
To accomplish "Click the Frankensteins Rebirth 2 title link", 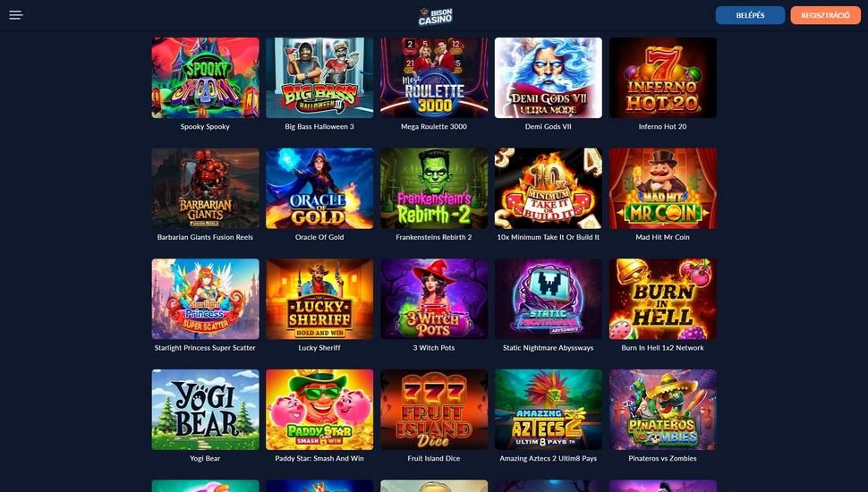I will tap(434, 237).
